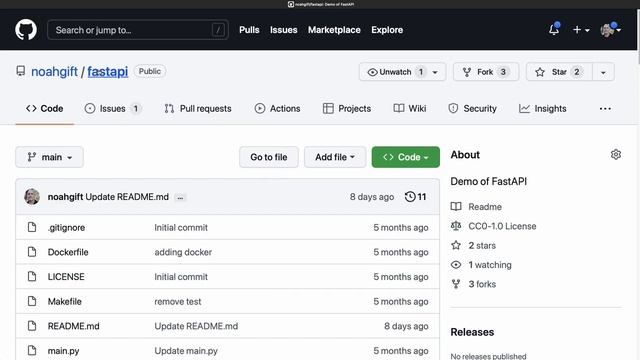Switch to the Pull requests tab

[198, 109]
